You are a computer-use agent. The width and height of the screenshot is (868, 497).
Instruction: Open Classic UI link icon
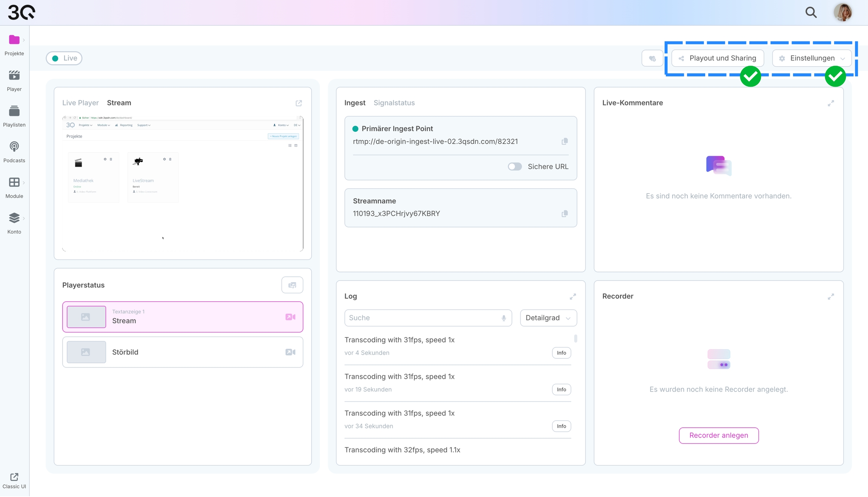[14, 477]
